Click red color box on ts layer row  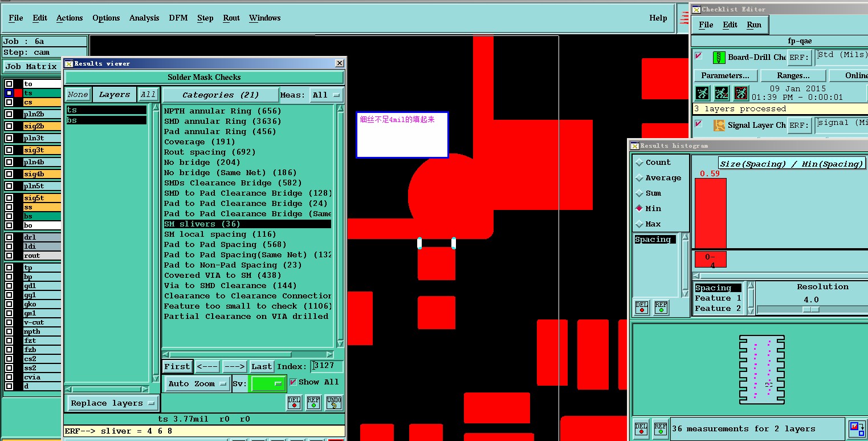[x=18, y=93]
